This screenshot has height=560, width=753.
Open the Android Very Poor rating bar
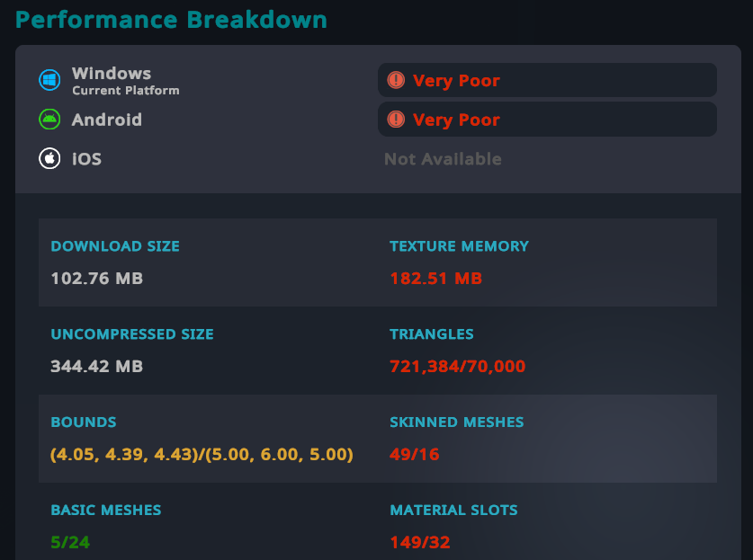pos(546,119)
